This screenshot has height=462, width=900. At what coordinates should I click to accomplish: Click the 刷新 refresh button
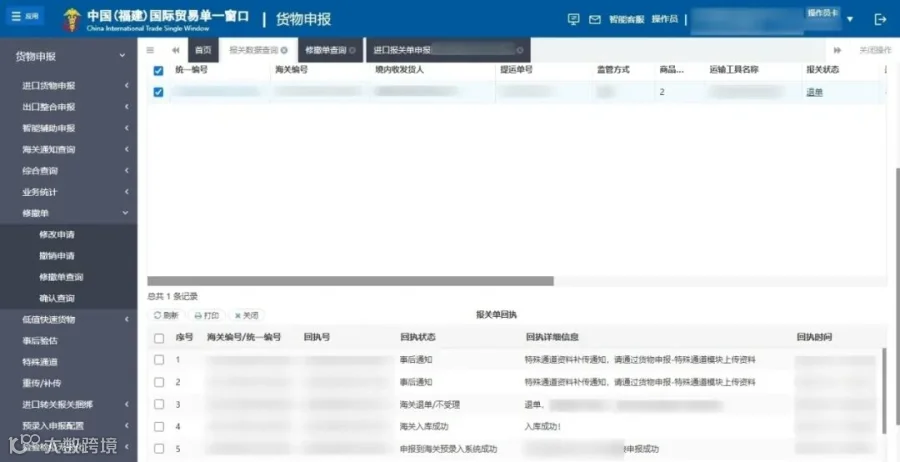[166, 315]
